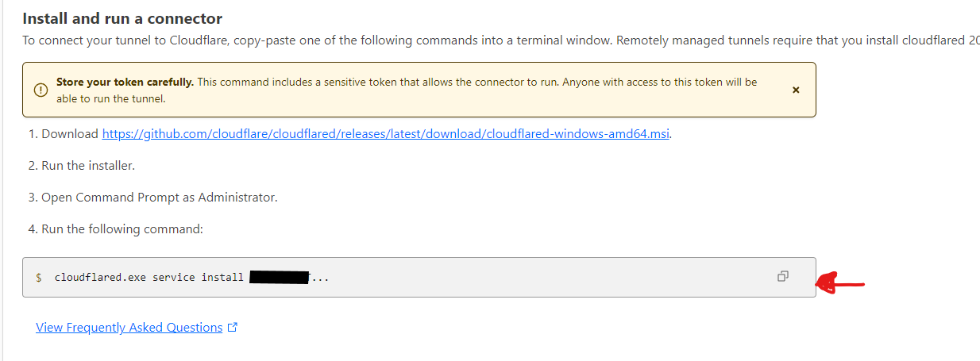The width and height of the screenshot is (980, 361).
Task: Click the blacked-out token in the command
Action: point(279,277)
